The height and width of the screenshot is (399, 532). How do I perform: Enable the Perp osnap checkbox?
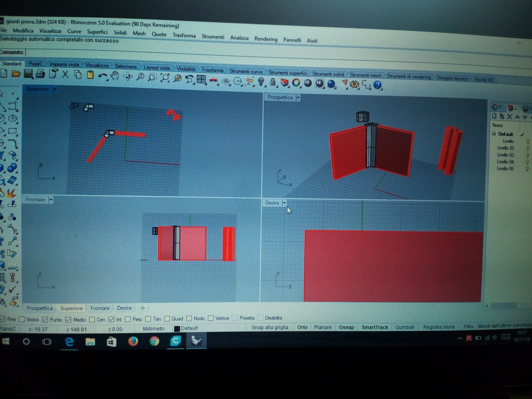tap(128, 319)
